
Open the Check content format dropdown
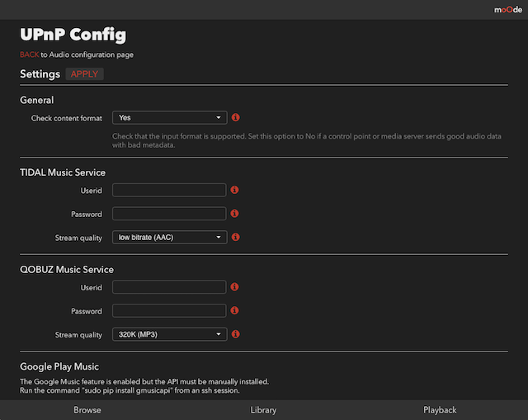[x=170, y=117]
